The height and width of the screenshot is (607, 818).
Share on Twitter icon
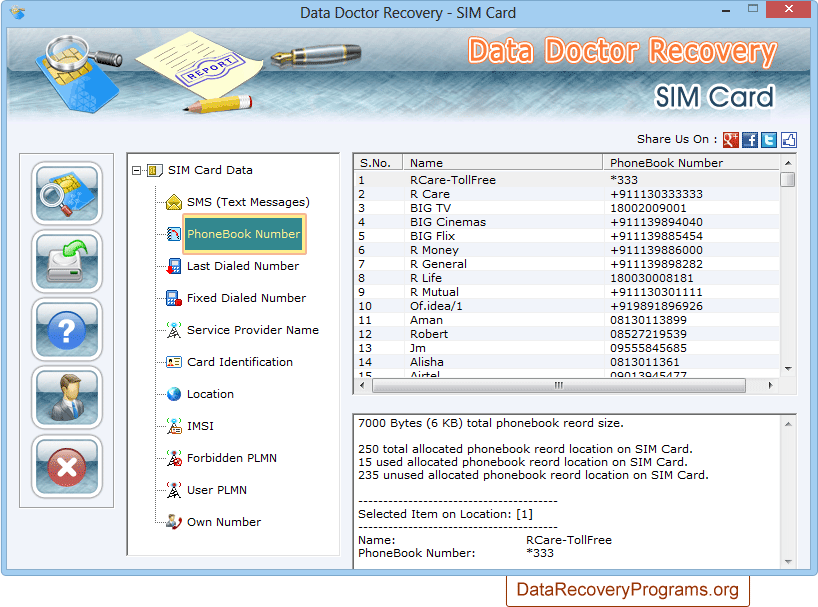coord(769,140)
